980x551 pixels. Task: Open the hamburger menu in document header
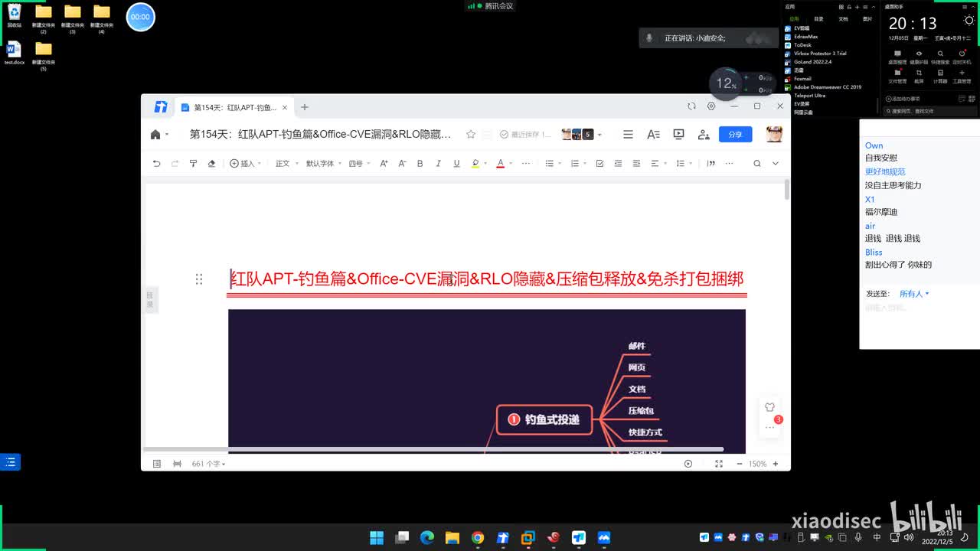click(628, 134)
